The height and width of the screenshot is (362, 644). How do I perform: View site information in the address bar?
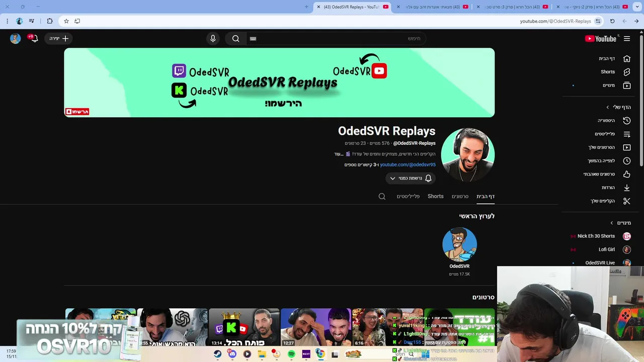coord(598,21)
